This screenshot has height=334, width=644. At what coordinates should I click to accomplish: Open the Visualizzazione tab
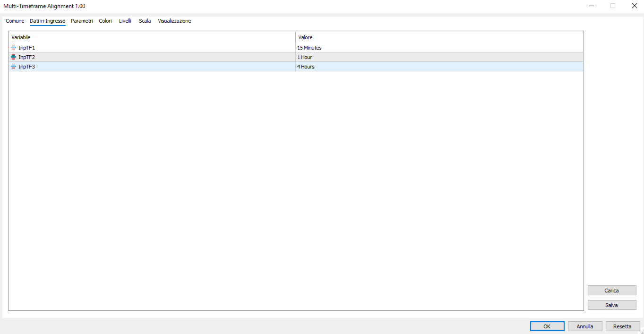174,21
